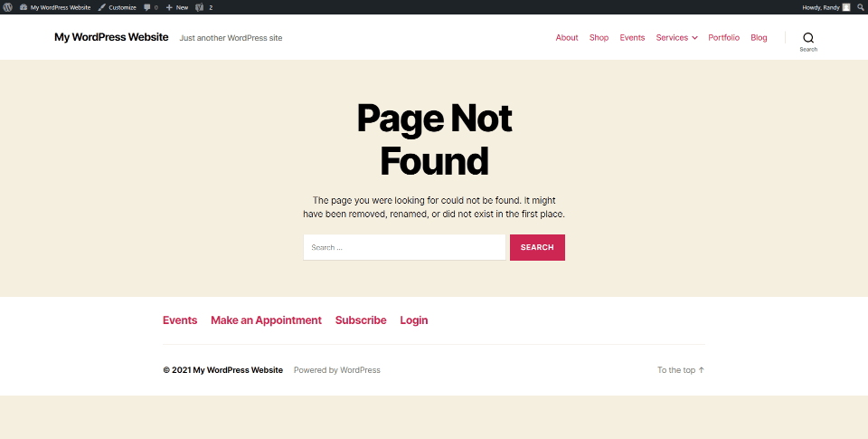Open the Portfolio page in navigation
The width and height of the screenshot is (868, 439).
click(x=723, y=38)
